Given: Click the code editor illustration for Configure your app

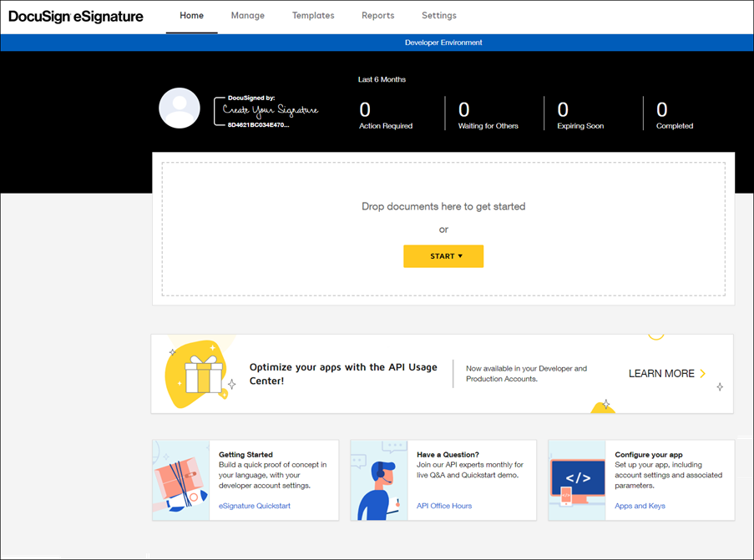Looking at the screenshot, I should [x=576, y=480].
